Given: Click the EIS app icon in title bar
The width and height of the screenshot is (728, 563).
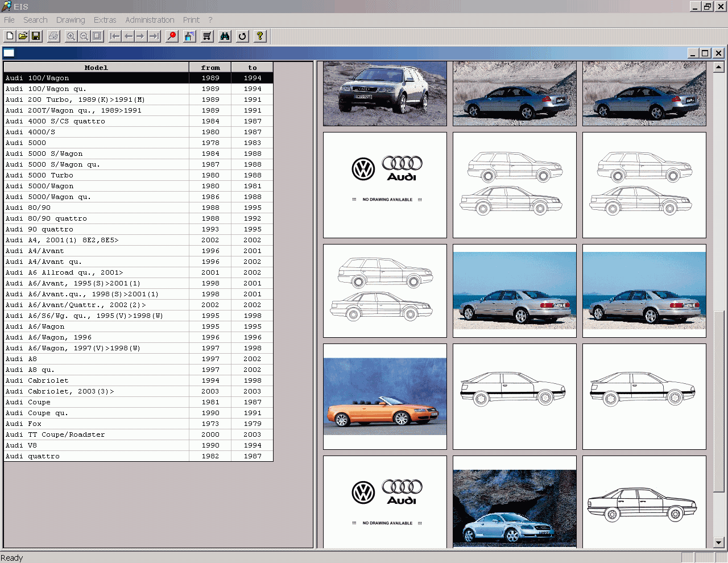Looking at the screenshot, I should 6,6.
